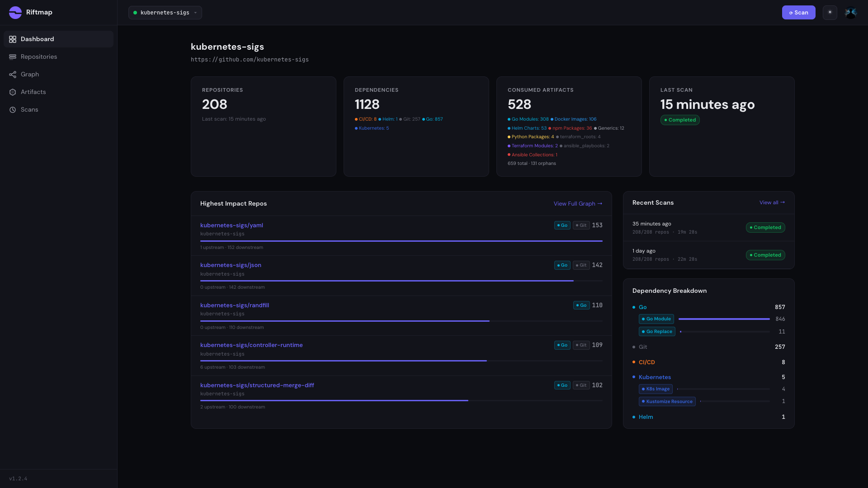Click the Docker Images: 106 artifact label
Image resolution: width=868 pixels, height=488 pixels.
point(574,119)
